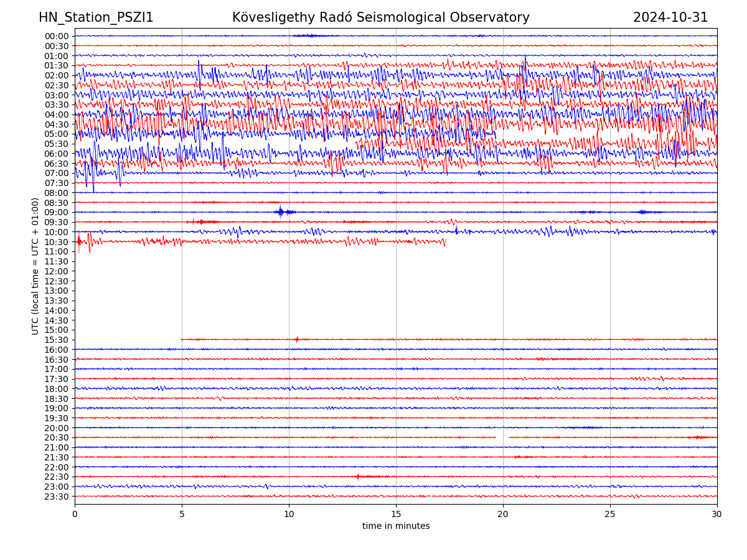
Task: Click the HN_Station_PSZI1 station label
Action: click(x=96, y=17)
